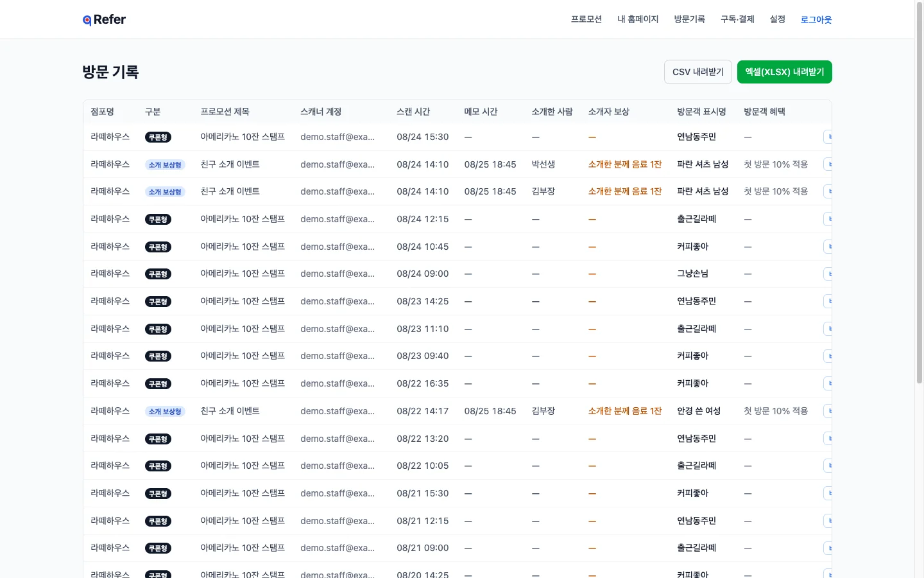Click the 소개자 보상 column header
This screenshot has width=924, height=578.
609,112
